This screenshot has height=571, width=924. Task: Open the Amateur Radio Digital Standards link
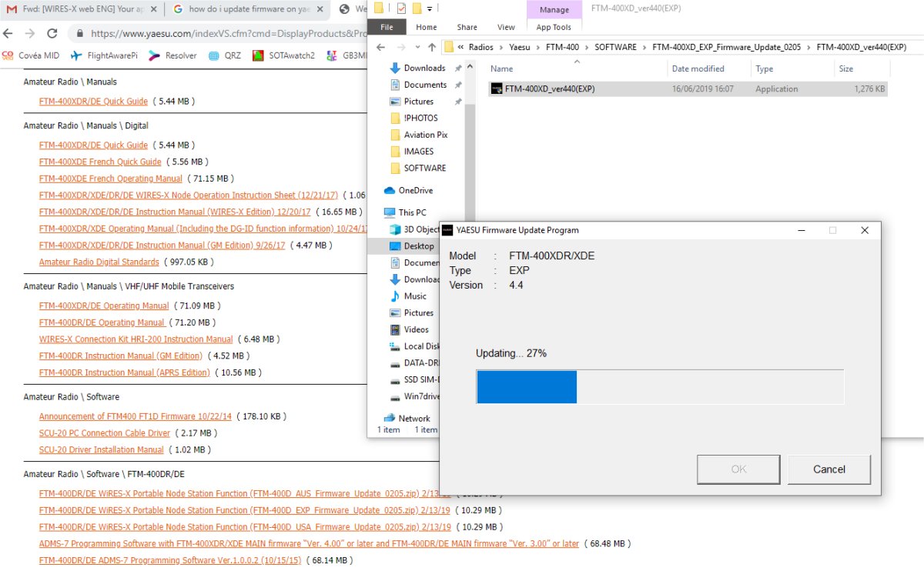coord(99,262)
